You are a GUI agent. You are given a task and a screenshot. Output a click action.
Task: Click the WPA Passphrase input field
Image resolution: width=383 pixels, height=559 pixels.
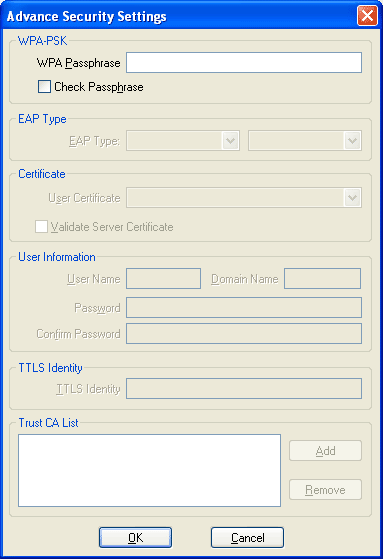pos(244,62)
